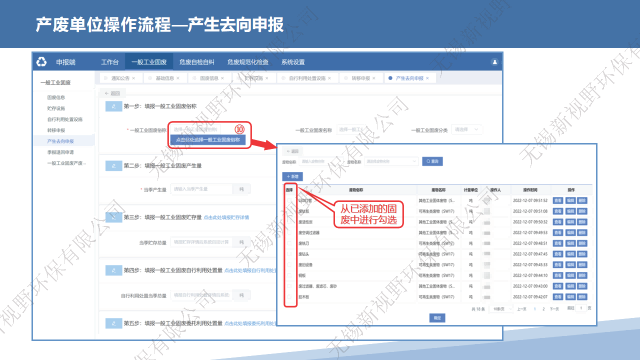
Task: Click the go-to page number input
Action: (581, 309)
